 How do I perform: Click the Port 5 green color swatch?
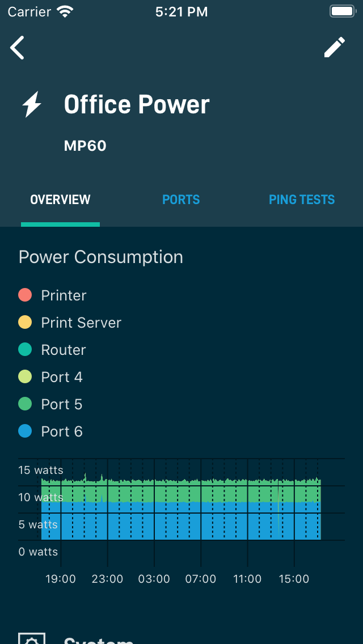[x=24, y=403]
